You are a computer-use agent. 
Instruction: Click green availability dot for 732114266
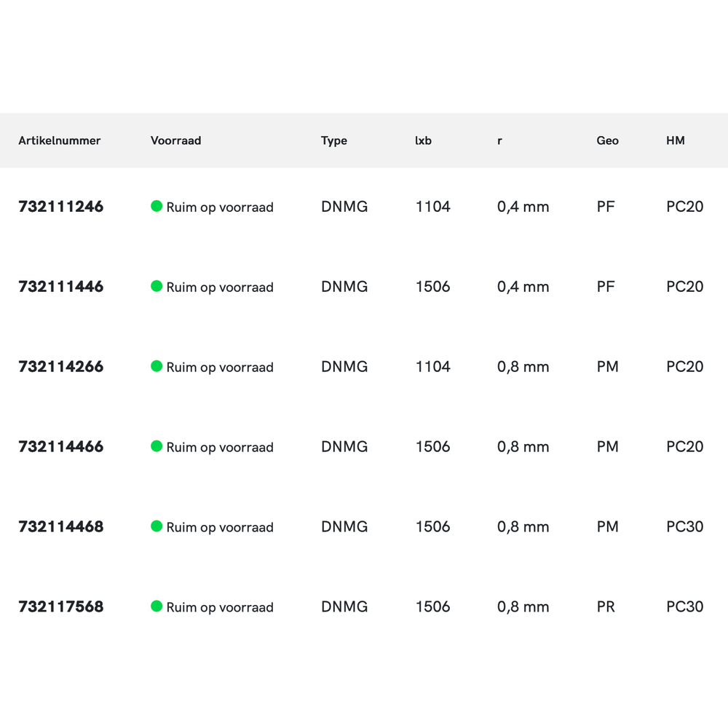[x=157, y=366]
